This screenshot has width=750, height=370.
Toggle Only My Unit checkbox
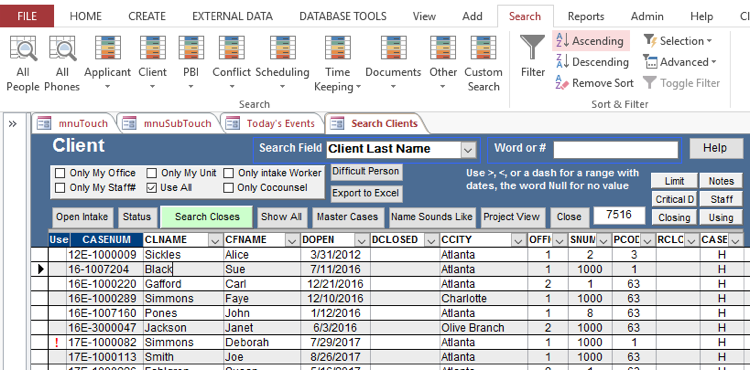(x=152, y=173)
